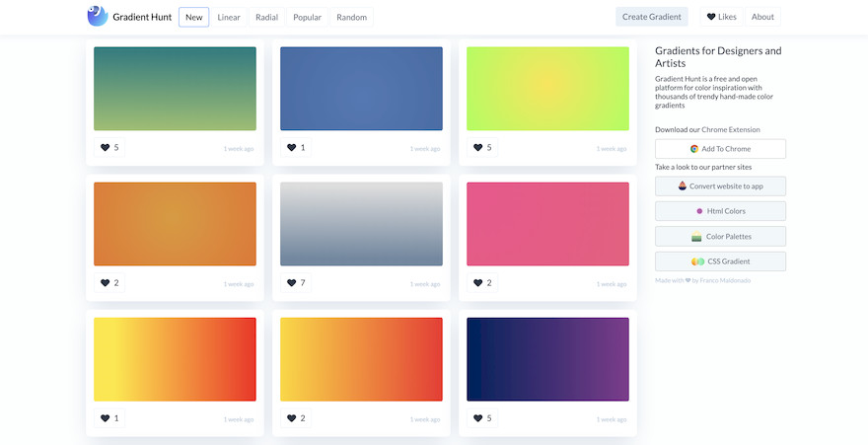Open the gray-to-slate gradient preview
Screen dimensions: 868x445
coord(361,224)
